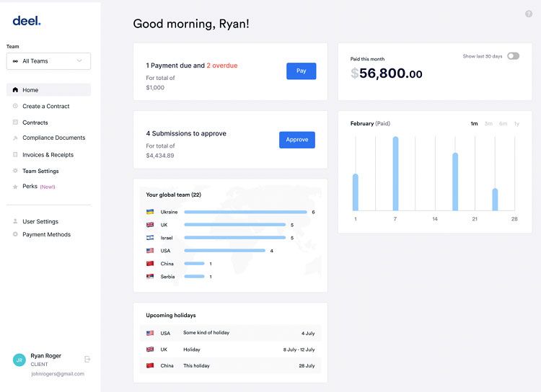The image size is (541, 392).
Task: Click the Serbia team count bar
Action: tap(194, 277)
